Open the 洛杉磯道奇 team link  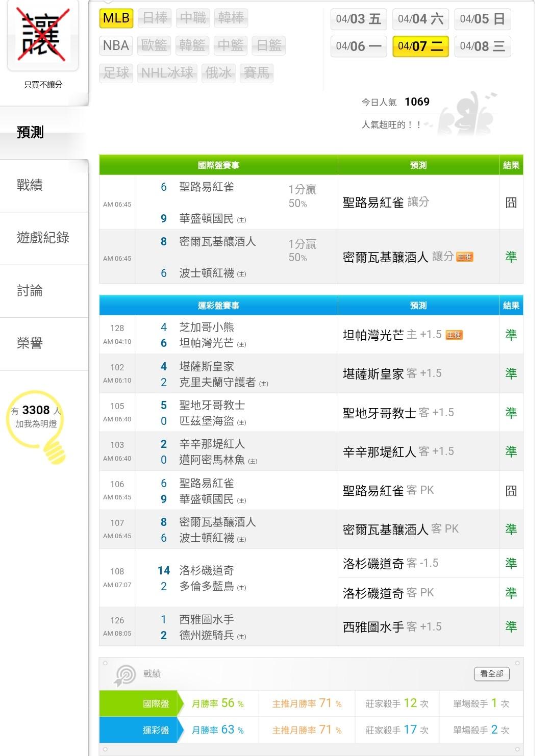tap(207, 570)
